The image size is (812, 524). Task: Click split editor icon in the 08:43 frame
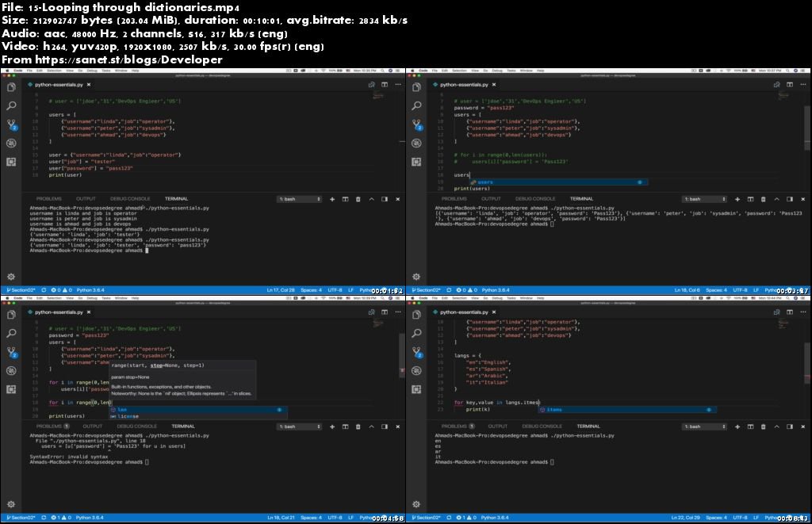pos(789,312)
